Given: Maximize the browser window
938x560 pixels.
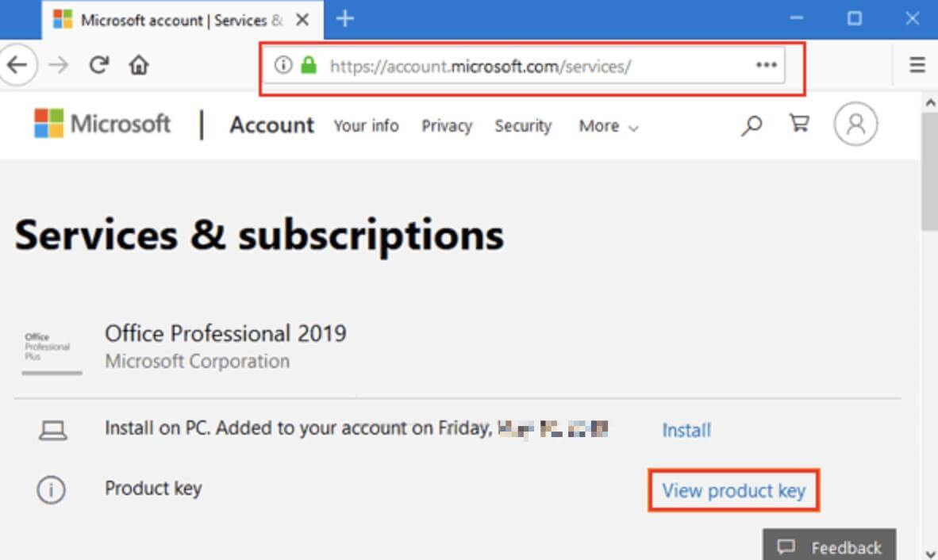Looking at the screenshot, I should (854, 18).
